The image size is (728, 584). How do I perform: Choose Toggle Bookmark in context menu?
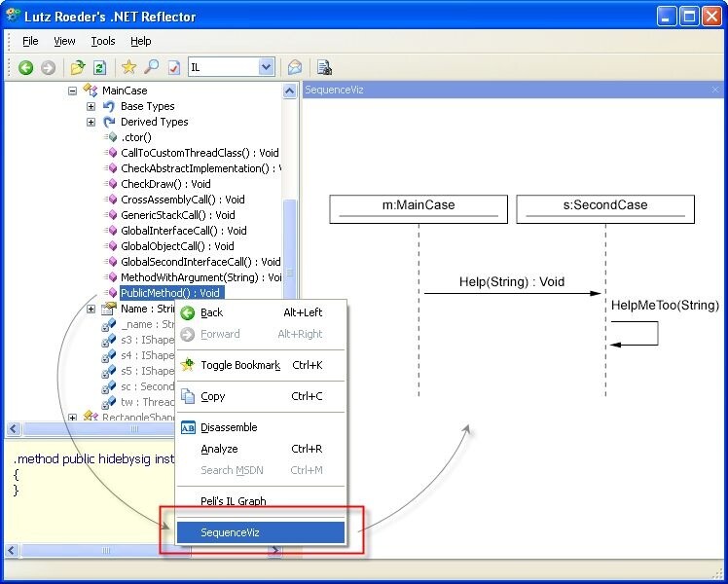coord(261,365)
